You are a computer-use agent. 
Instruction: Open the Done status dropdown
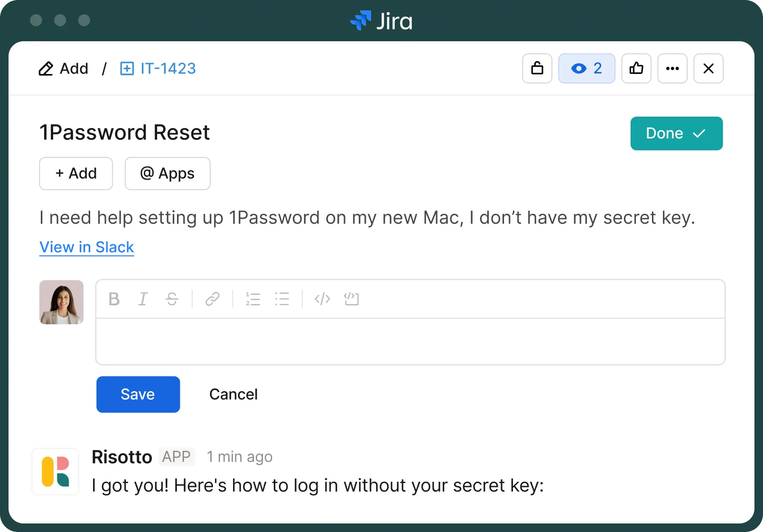676,133
